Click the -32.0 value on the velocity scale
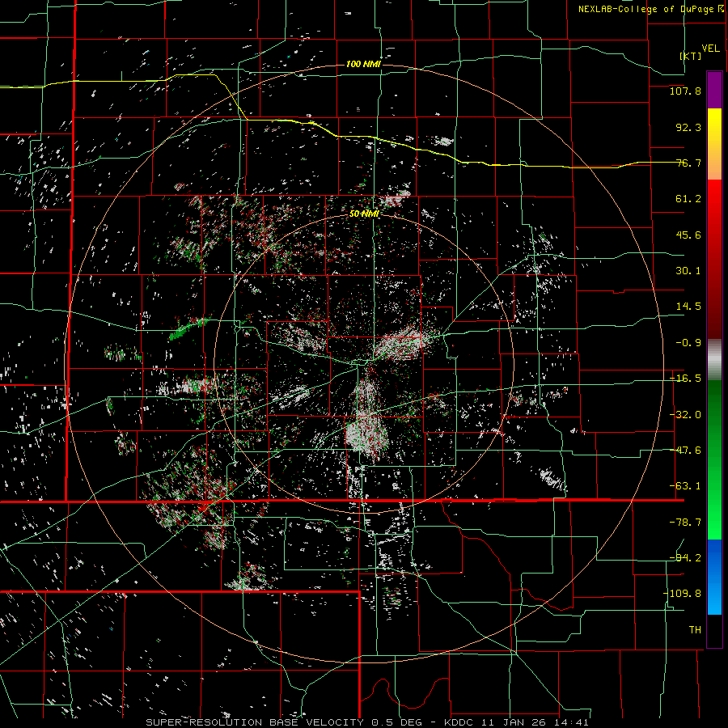The height and width of the screenshot is (728, 728). (685, 415)
